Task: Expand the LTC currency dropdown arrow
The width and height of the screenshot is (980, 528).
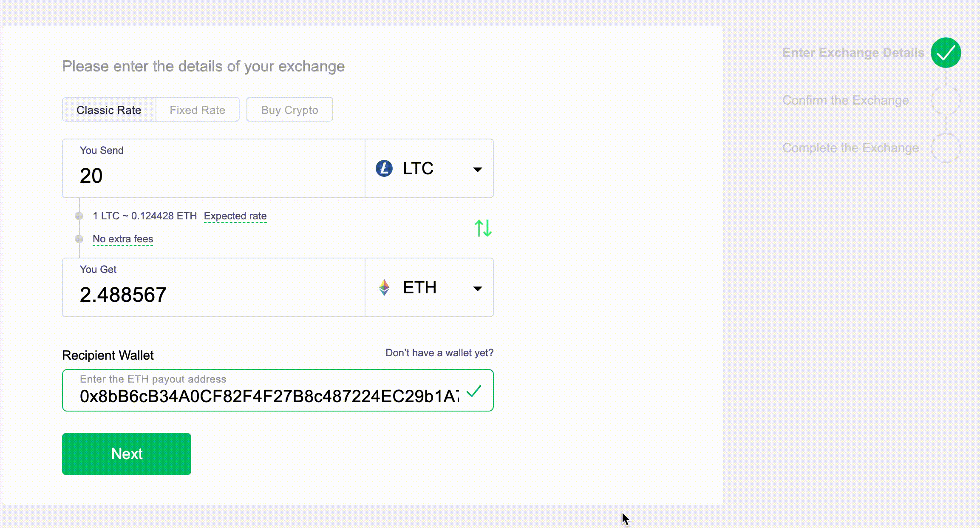Action: point(478,170)
